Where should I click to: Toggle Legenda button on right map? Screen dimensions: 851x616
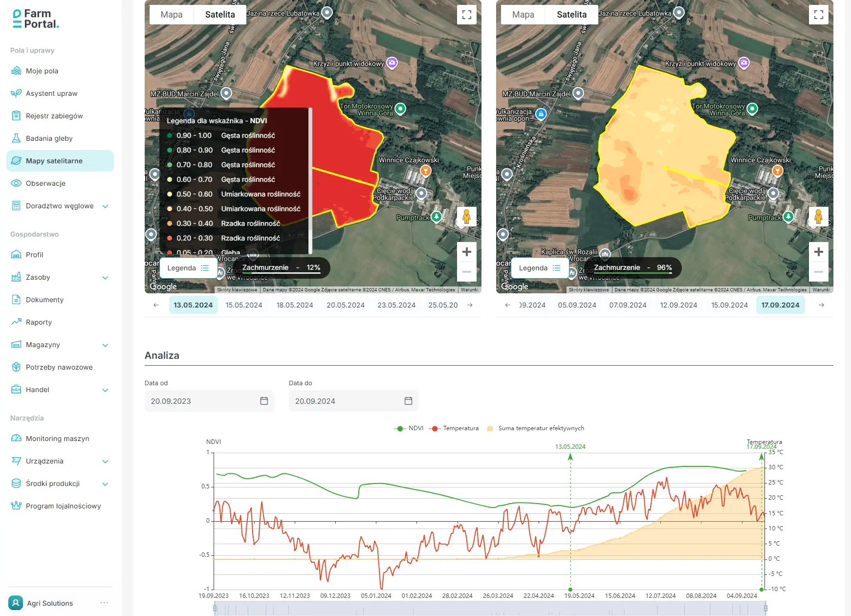click(540, 268)
